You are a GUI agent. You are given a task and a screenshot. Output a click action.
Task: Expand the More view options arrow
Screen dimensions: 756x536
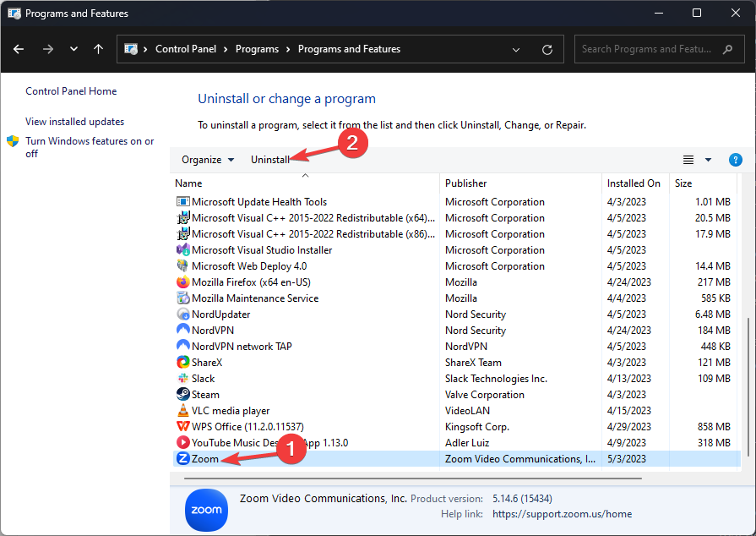coord(708,160)
